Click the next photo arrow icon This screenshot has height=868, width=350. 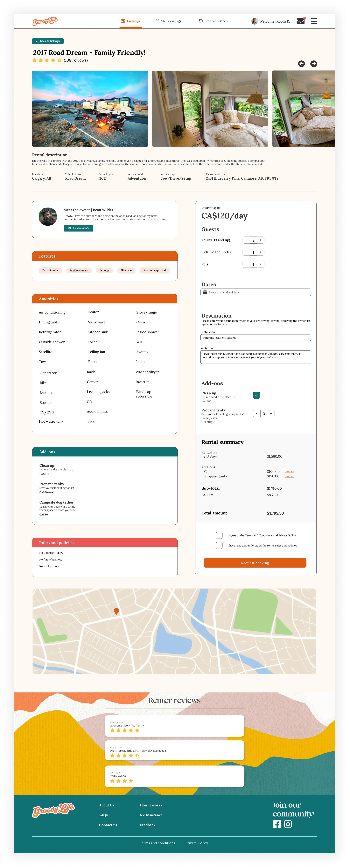click(x=313, y=64)
